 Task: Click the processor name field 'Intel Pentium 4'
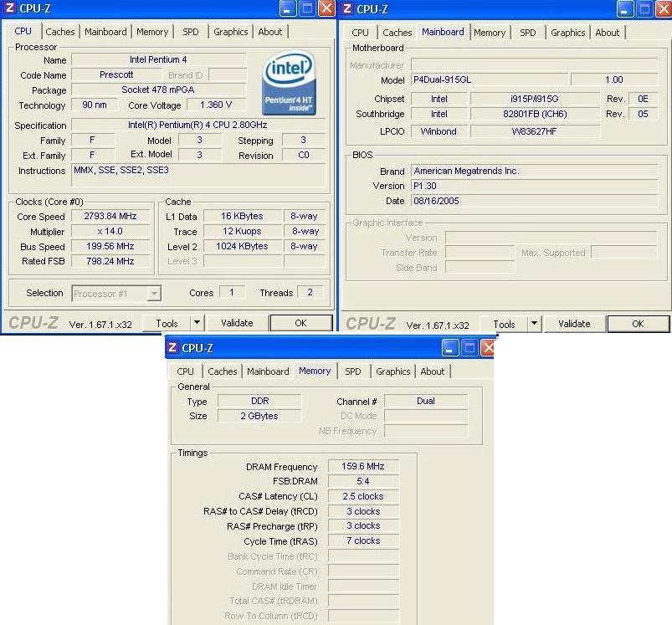coord(158,59)
